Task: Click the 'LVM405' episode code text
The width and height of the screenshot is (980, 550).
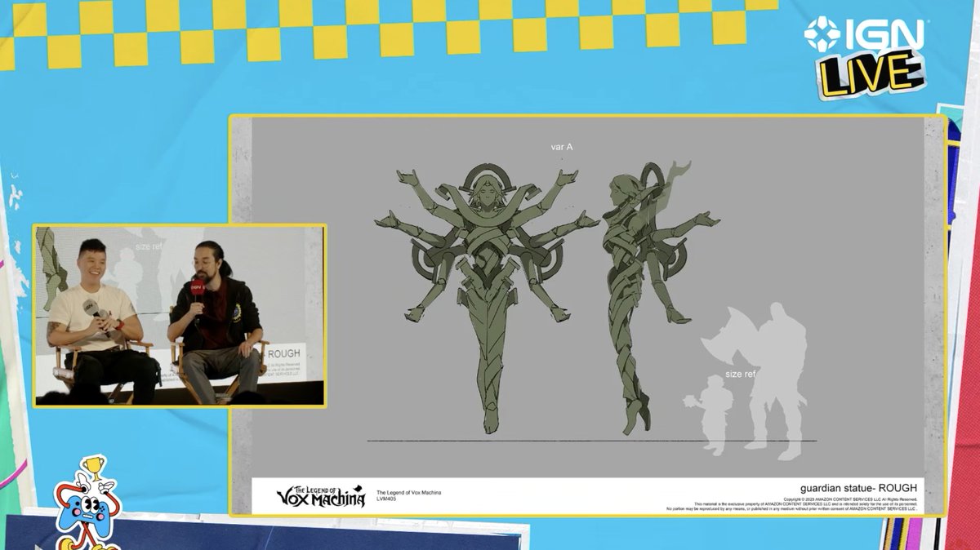Action: [387, 499]
